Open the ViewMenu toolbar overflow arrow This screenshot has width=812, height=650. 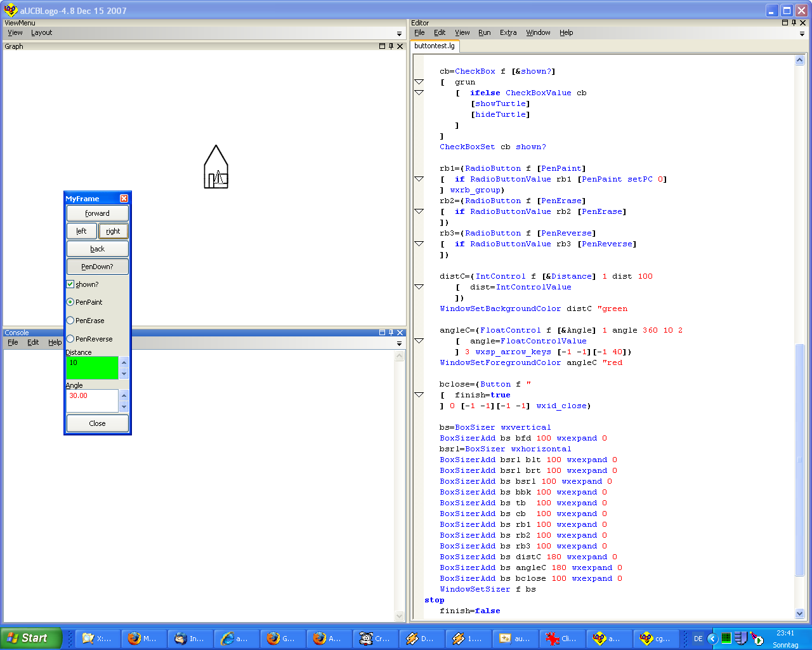399,34
